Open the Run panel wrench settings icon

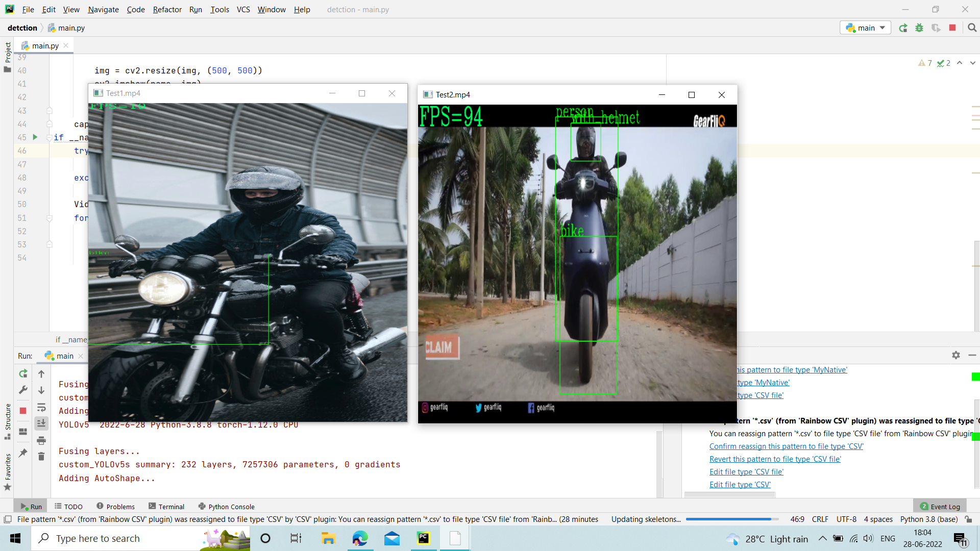tap(23, 390)
